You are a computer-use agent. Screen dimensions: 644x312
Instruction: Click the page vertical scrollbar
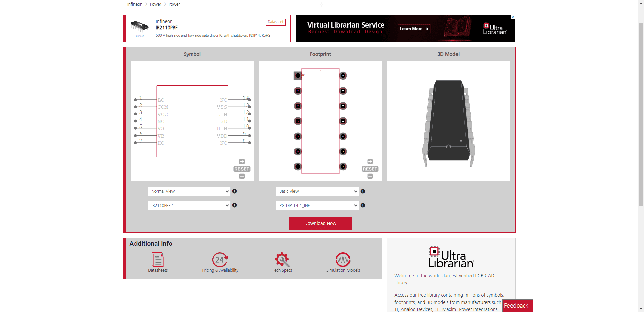(x=641, y=114)
